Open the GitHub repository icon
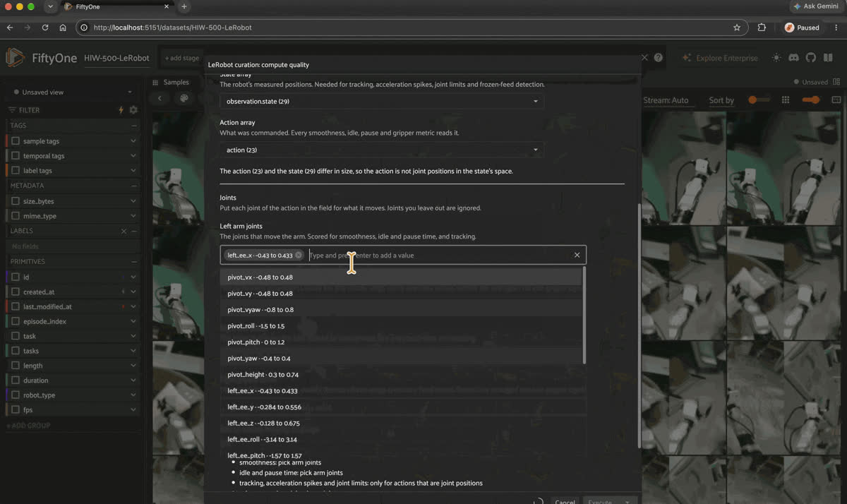 point(810,58)
